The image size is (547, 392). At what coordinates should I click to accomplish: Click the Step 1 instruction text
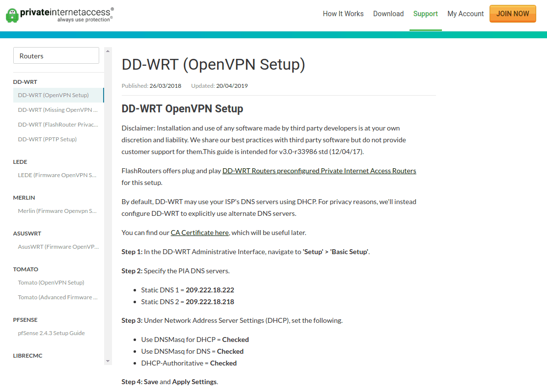click(x=246, y=252)
